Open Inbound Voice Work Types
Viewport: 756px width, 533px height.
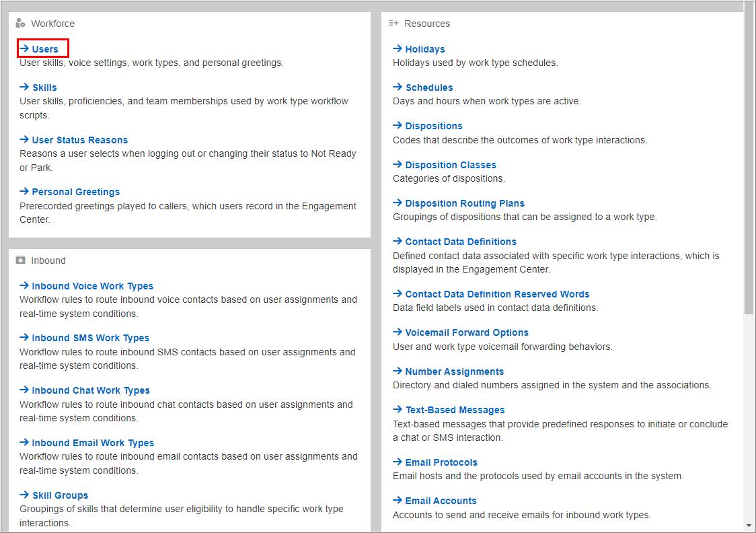click(91, 285)
